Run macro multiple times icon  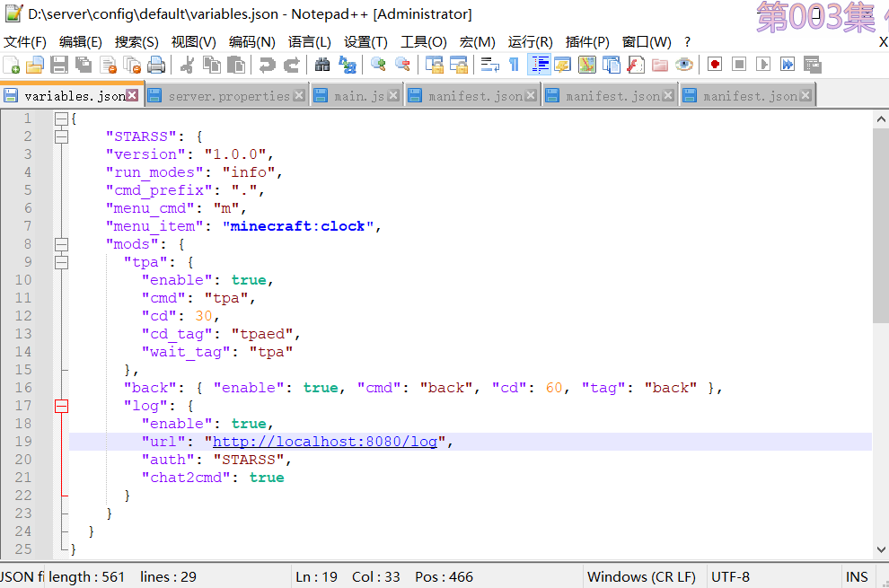coord(788,65)
